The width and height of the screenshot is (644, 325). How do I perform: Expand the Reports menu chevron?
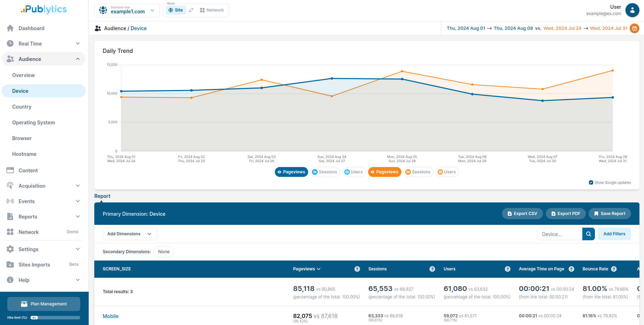pyautogui.click(x=78, y=216)
